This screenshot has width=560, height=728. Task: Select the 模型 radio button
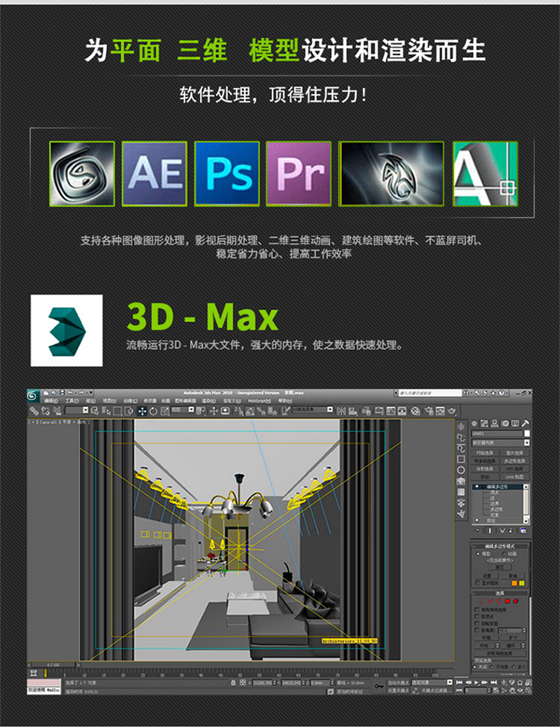tap(478, 553)
